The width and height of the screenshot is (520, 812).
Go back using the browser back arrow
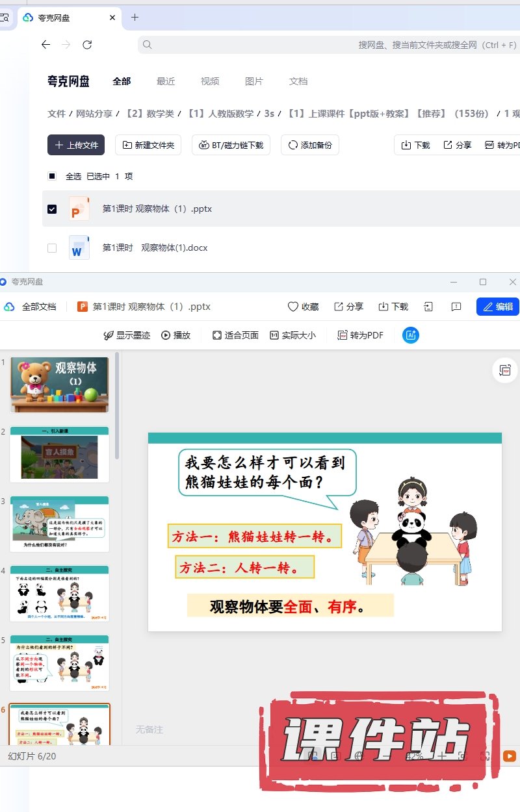[45, 45]
